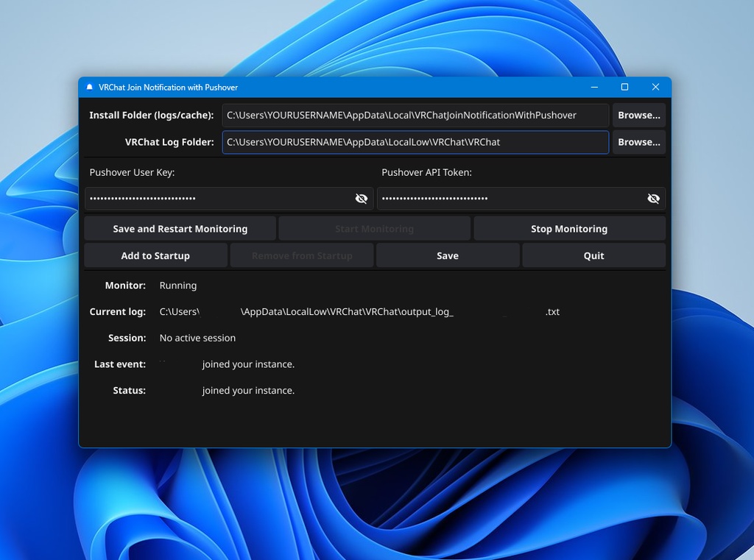Add the app to Startup

(155, 256)
